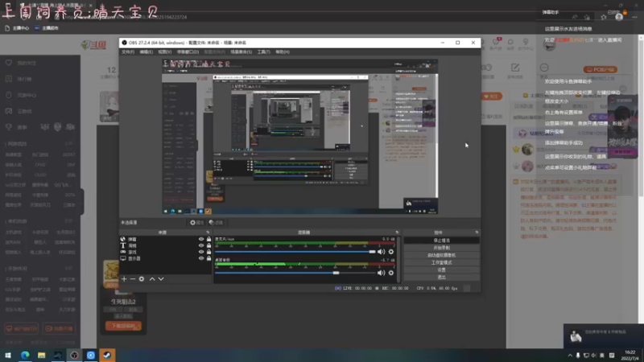Click the browser source globe icon for 弹幕
Image resolution: width=644 pixels, height=362 pixels.
click(123, 239)
